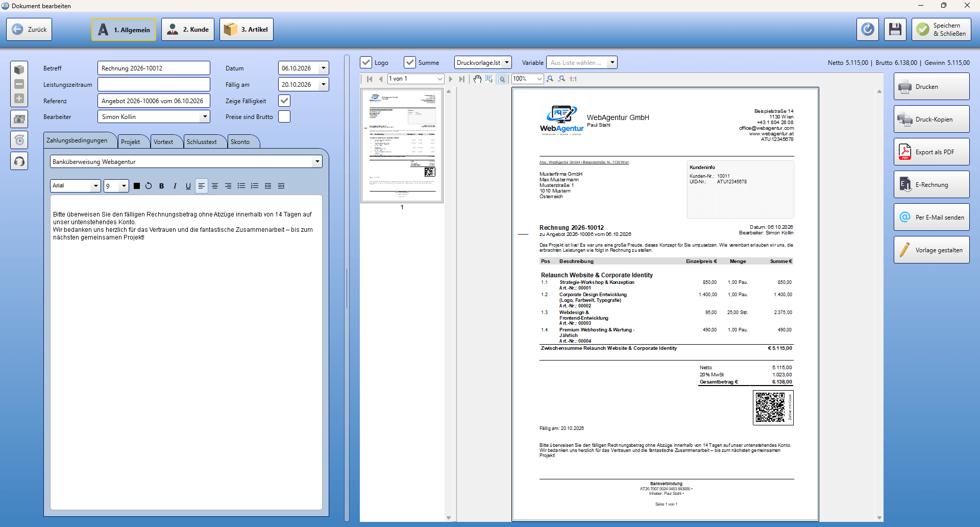This screenshot has height=527, width=980.
Task: Click the save floppy disk icon
Action: (x=895, y=30)
